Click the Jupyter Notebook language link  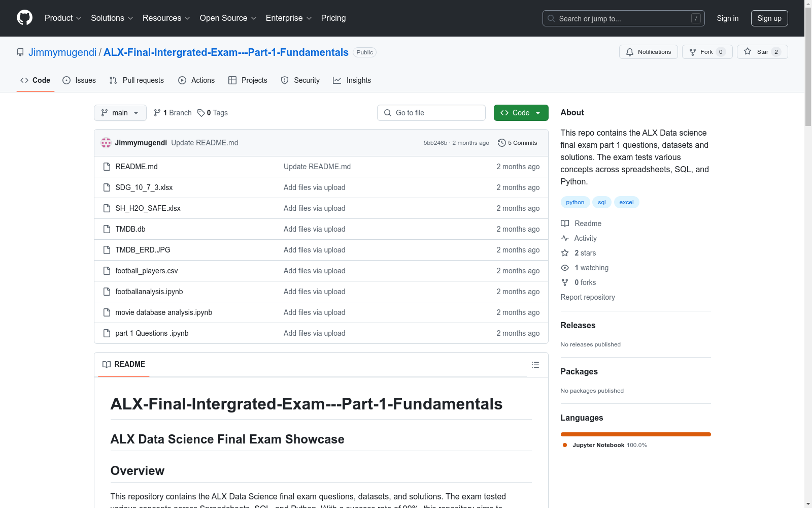pos(610,445)
